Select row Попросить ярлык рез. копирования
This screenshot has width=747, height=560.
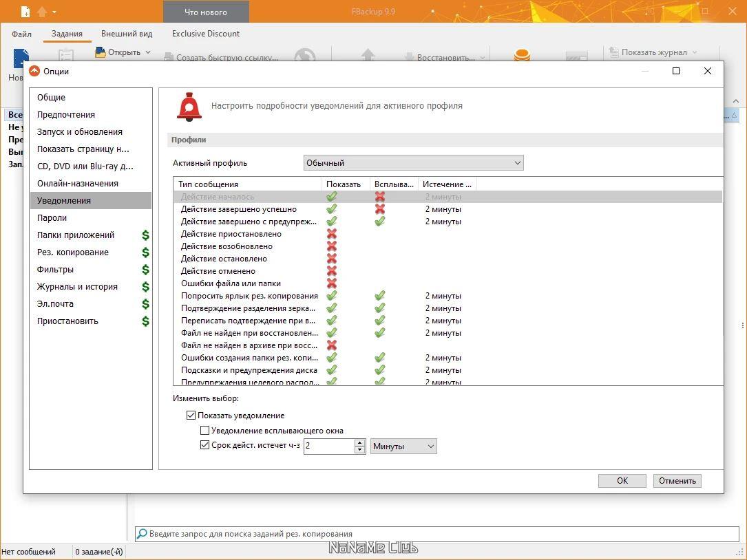point(448,296)
